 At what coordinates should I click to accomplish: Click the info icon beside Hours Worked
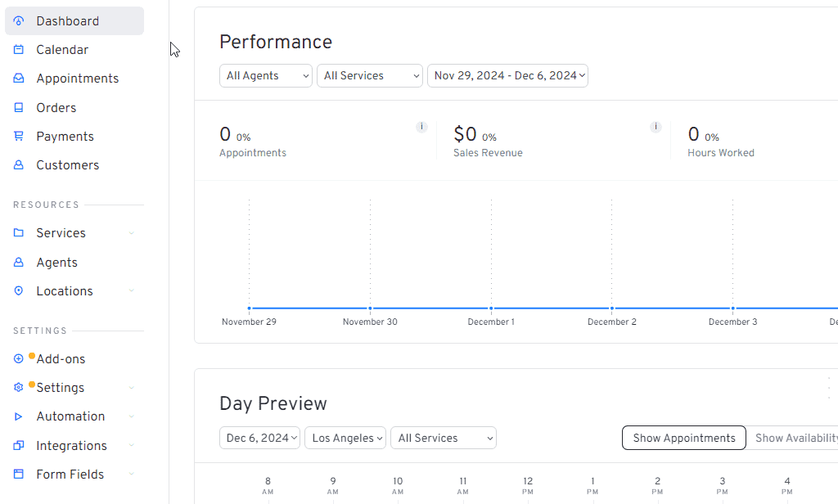tap(656, 127)
